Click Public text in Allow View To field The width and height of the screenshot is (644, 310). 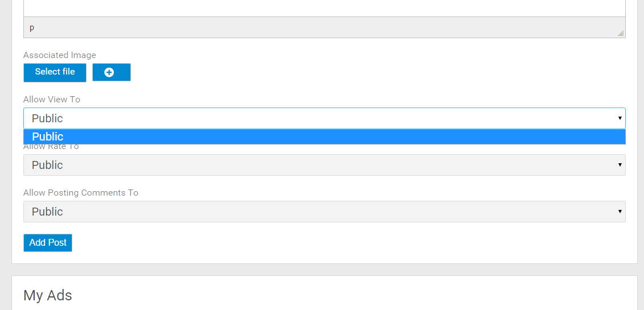pos(48,118)
